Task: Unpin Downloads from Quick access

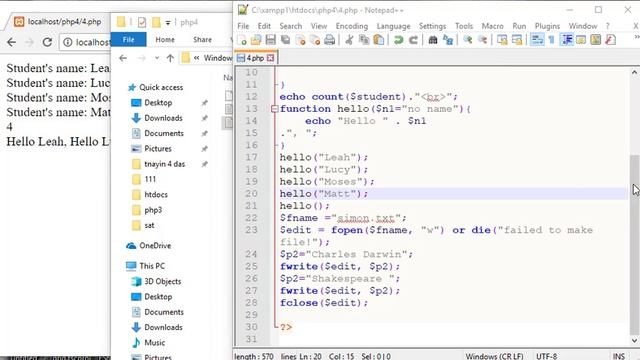Action: [x=204, y=118]
